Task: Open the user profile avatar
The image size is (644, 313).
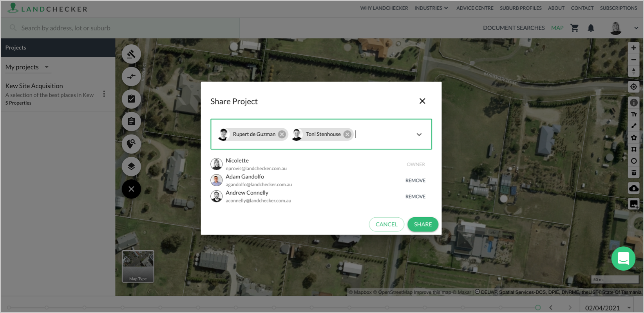Action: (x=616, y=28)
